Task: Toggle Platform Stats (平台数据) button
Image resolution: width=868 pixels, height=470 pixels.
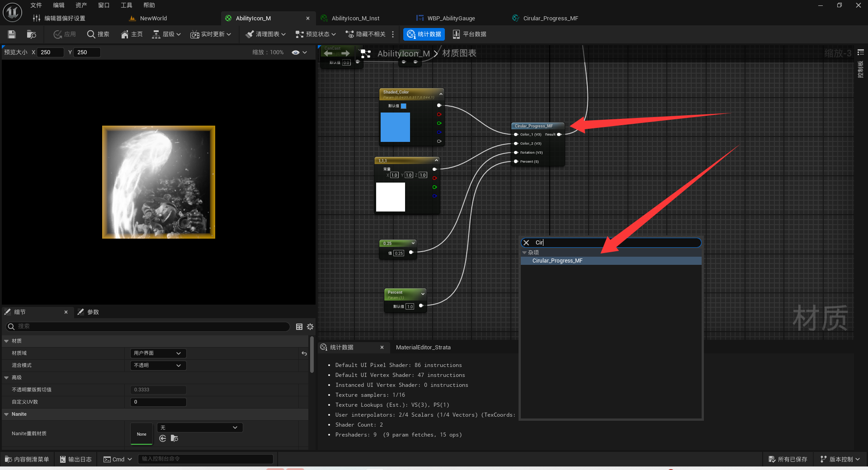Action: click(469, 34)
